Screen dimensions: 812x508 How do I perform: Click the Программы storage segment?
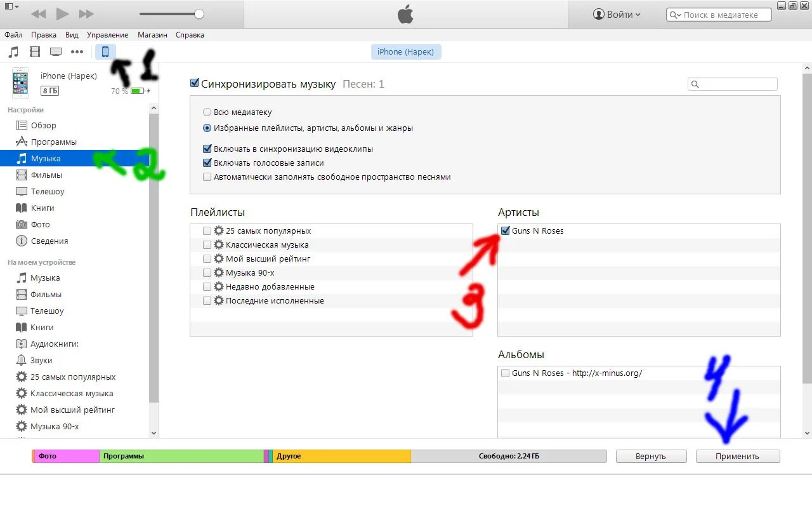[181, 456]
